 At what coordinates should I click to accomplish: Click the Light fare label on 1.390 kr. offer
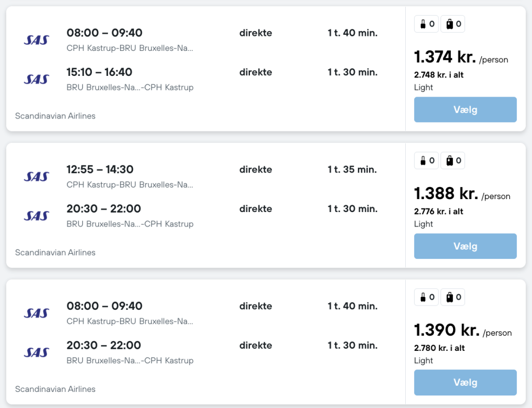click(x=423, y=361)
